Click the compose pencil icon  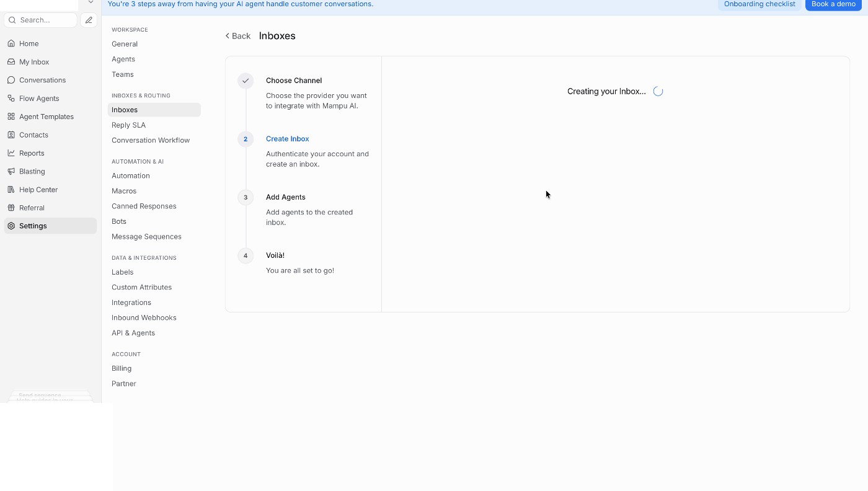pos(89,20)
